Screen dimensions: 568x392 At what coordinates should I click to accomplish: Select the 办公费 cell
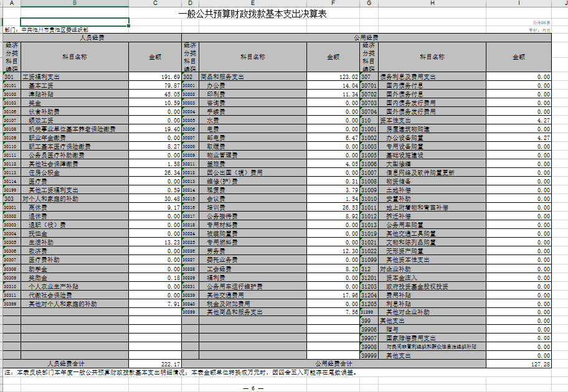[x=253, y=85]
